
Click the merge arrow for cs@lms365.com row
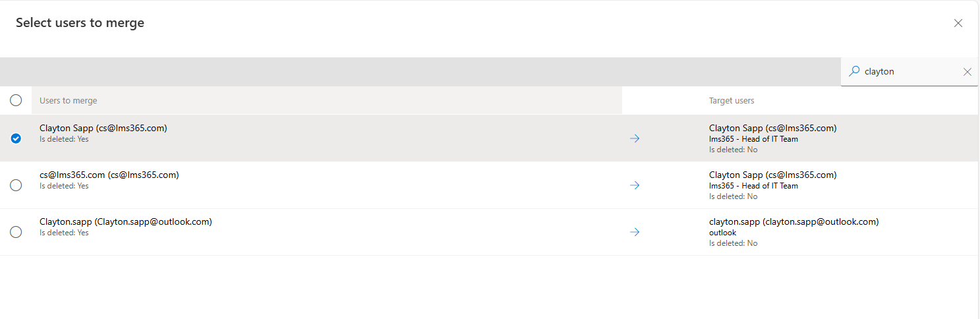tap(635, 185)
